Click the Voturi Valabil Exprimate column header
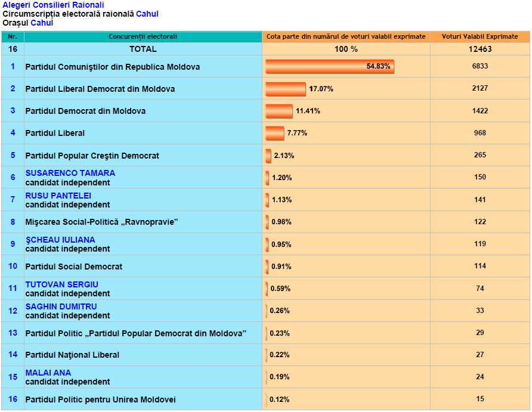Viewport: 532px width, 412px height. point(480,37)
